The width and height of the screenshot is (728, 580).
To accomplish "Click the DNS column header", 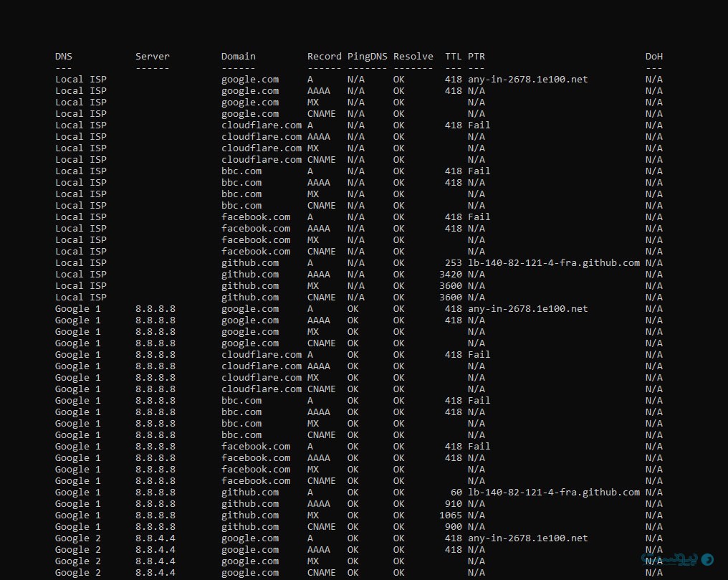I will tap(64, 57).
